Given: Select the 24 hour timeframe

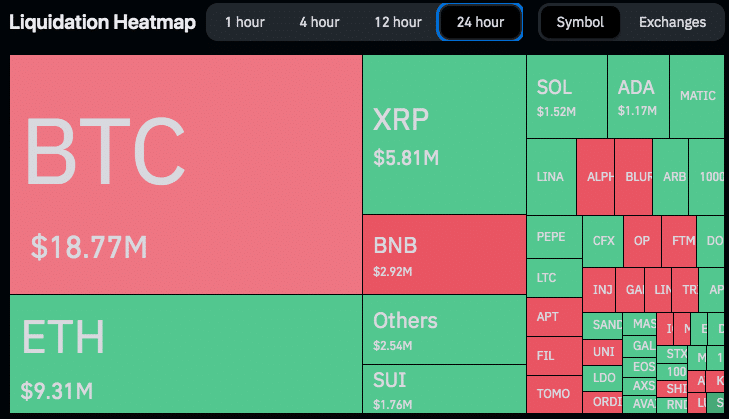Looking at the screenshot, I should pyautogui.click(x=480, y=22).
